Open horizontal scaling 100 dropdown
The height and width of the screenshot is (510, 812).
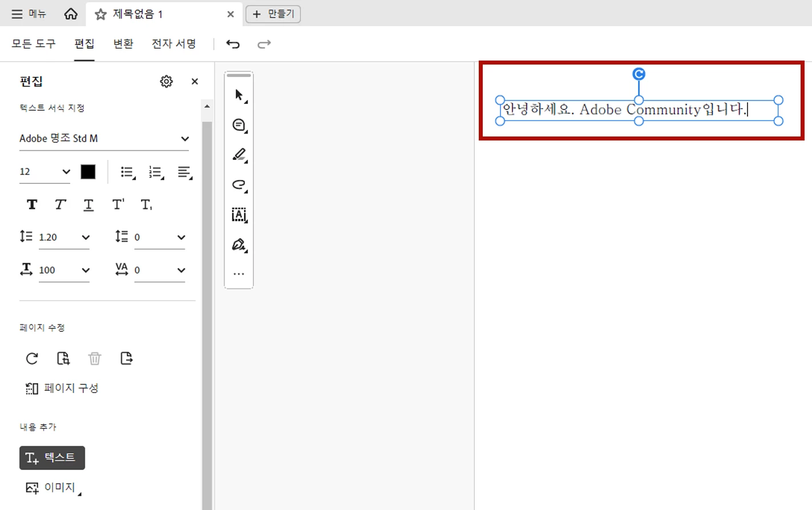[x=64, y=271]
